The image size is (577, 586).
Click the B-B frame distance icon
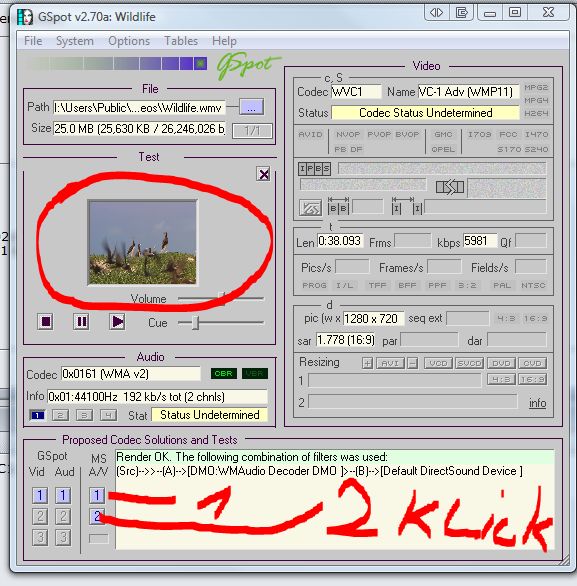(x=338, y=206)
